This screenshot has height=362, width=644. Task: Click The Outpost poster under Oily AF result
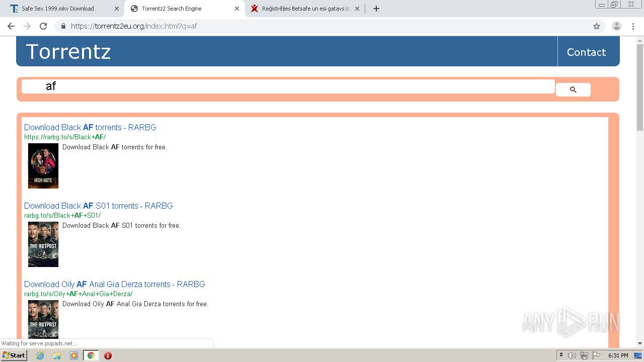pos(43,319)
